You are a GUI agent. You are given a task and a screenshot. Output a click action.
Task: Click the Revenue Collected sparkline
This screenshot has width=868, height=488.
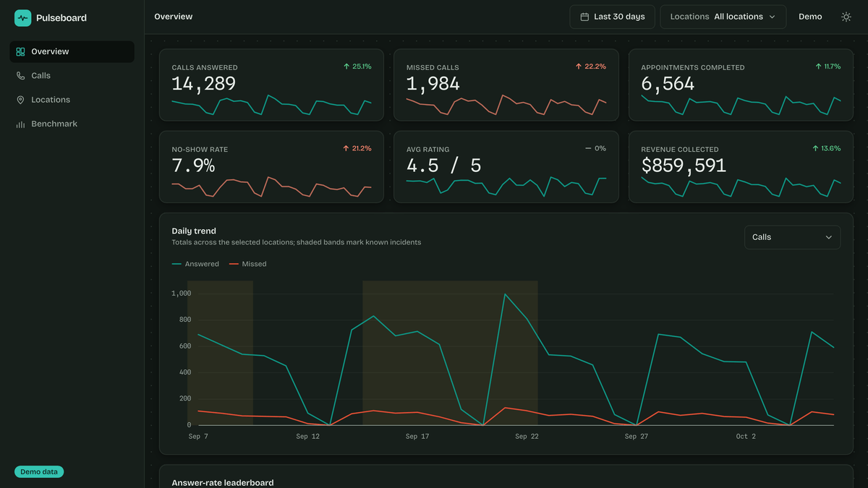pyautogui.click(x=741, y=187)
